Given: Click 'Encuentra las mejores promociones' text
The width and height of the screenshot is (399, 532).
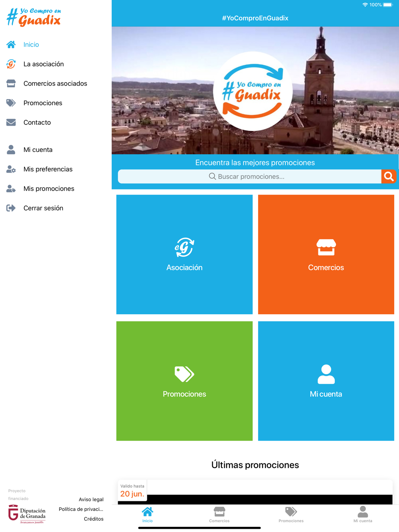Looking at the screenshot, I should [255, 163].
